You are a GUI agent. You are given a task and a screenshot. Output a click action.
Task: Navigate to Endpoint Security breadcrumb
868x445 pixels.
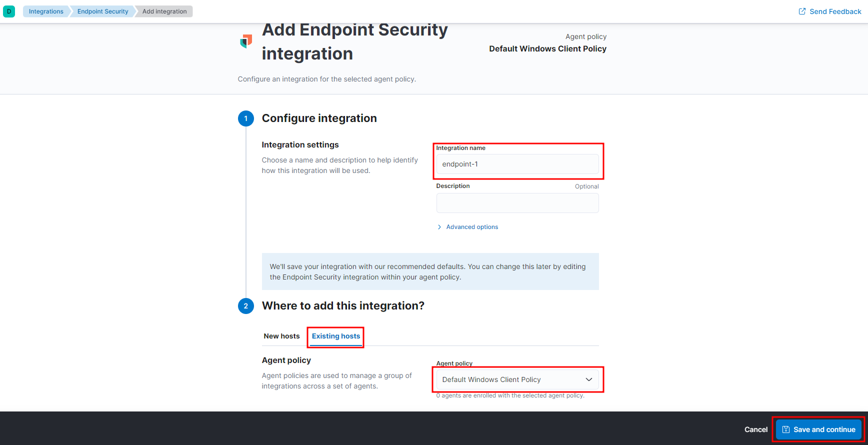102,11
